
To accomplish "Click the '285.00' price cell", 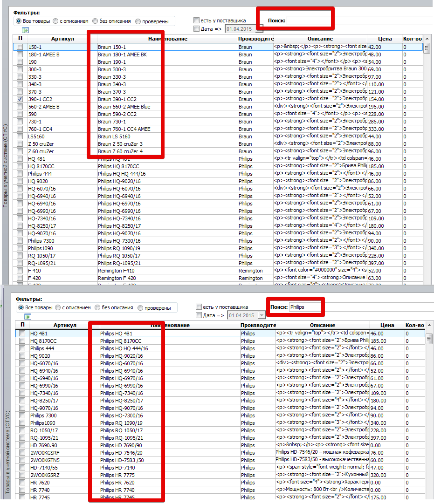I will coord(385,122).
